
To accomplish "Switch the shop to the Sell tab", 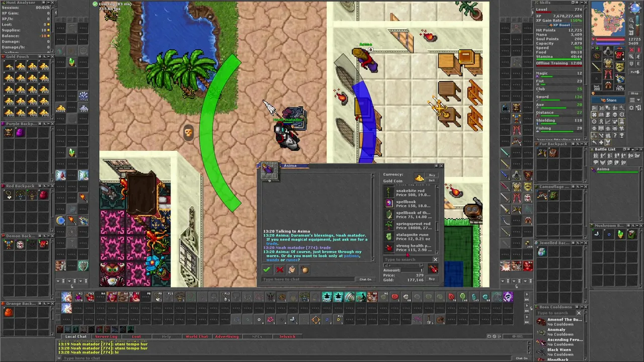I will [x=432, y=180].
